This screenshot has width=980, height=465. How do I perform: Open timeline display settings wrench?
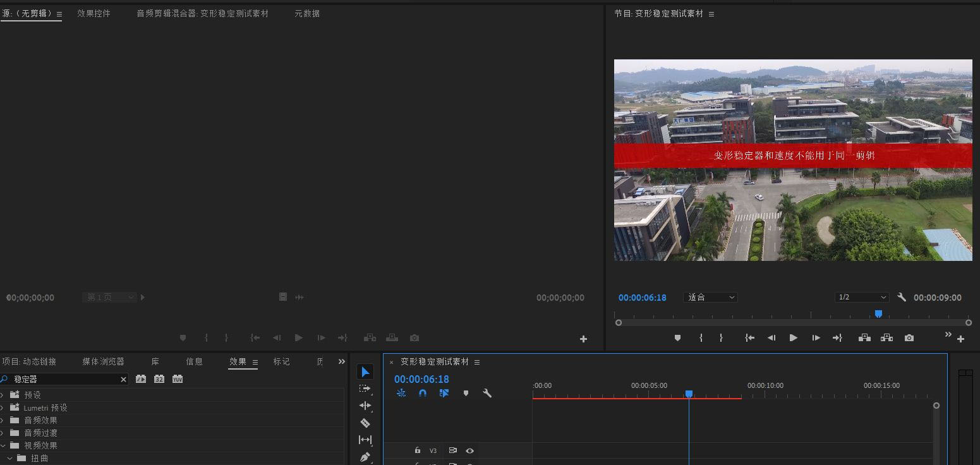(487, 393)
